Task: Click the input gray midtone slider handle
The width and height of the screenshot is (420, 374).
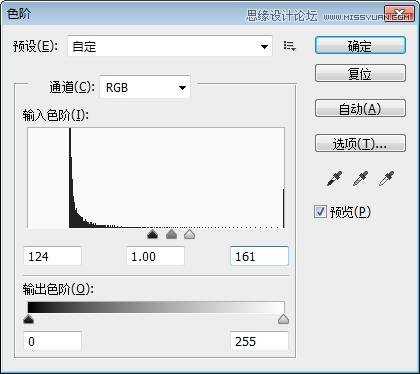Action: coord(171,234)
